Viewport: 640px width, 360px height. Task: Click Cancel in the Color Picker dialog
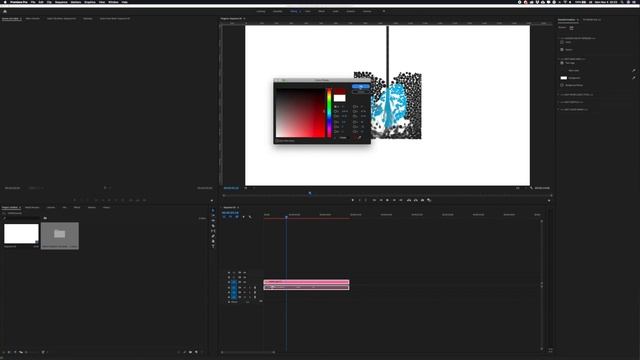pos(361,92)
